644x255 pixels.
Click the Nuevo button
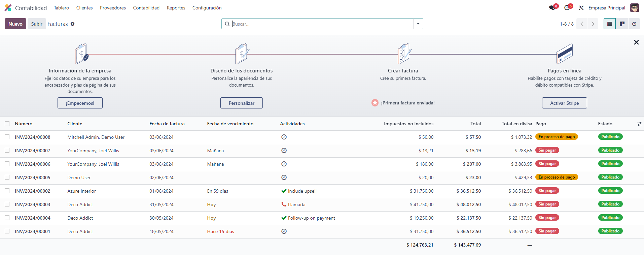tap(15, 24)
